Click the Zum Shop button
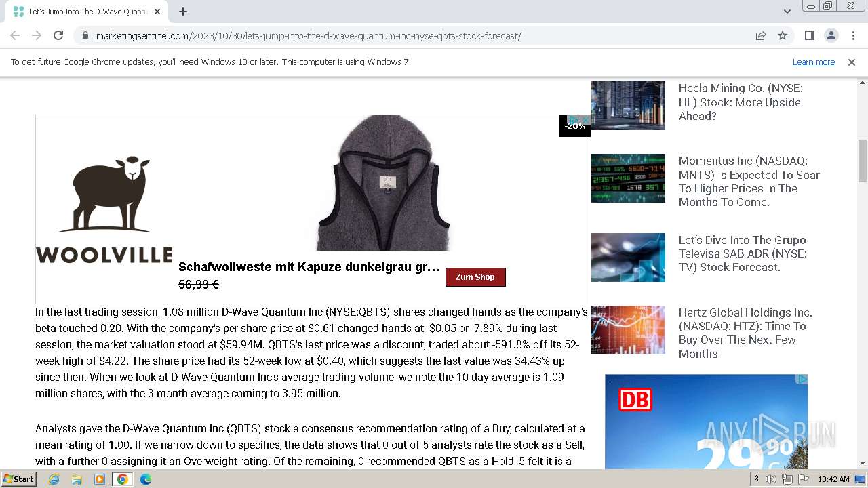 (x=475, y=277)
